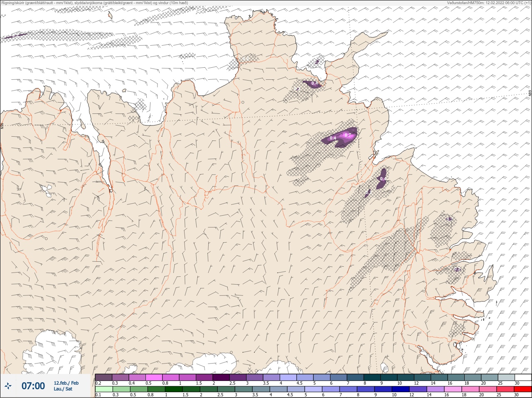Click the N99 label on the right edge

click(530, 93)
